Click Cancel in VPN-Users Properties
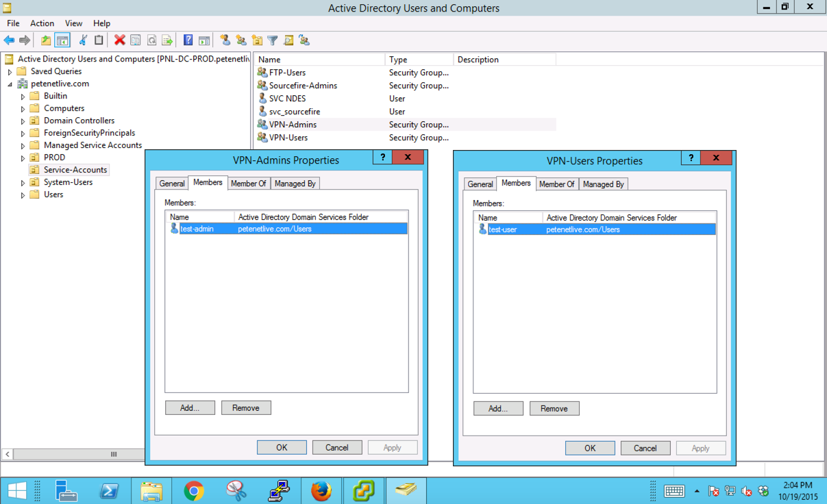This screenshot has height=504, width=827. coord(645,448)
